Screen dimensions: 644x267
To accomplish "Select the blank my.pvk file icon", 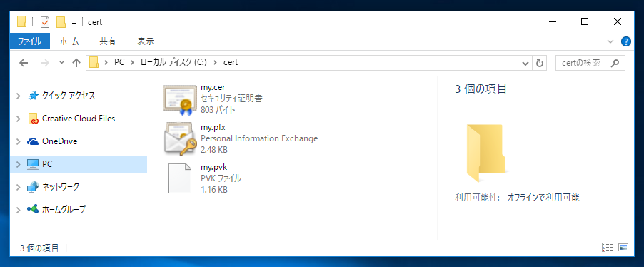I will coord(180,178).
